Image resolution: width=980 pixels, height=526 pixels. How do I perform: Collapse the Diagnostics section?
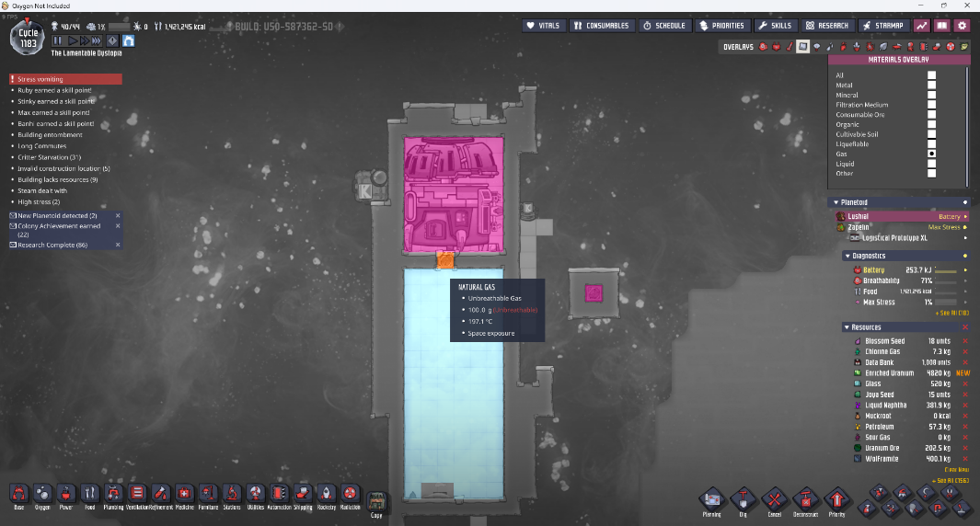tap(847, 256)
